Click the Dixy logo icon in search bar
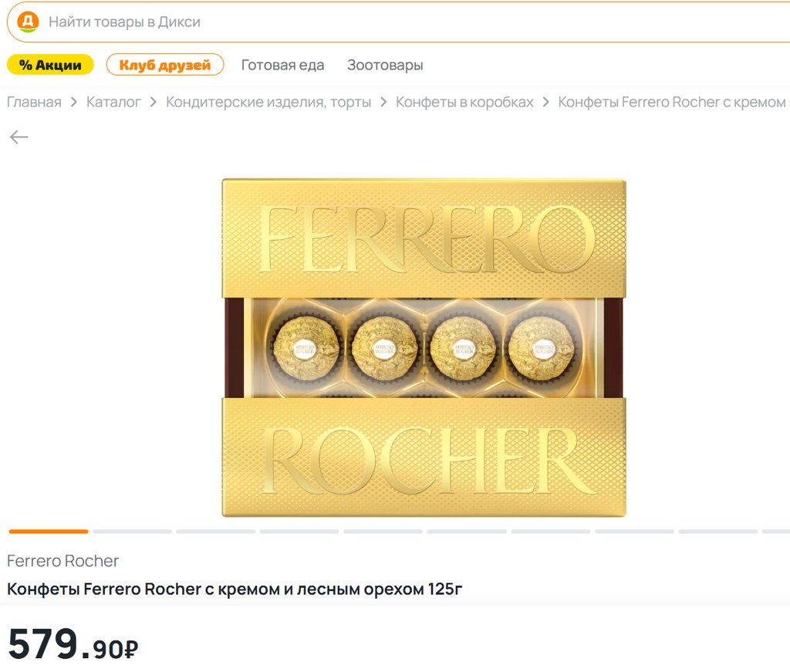This screenshot has height=672, width=790. (x=28, y=22)
